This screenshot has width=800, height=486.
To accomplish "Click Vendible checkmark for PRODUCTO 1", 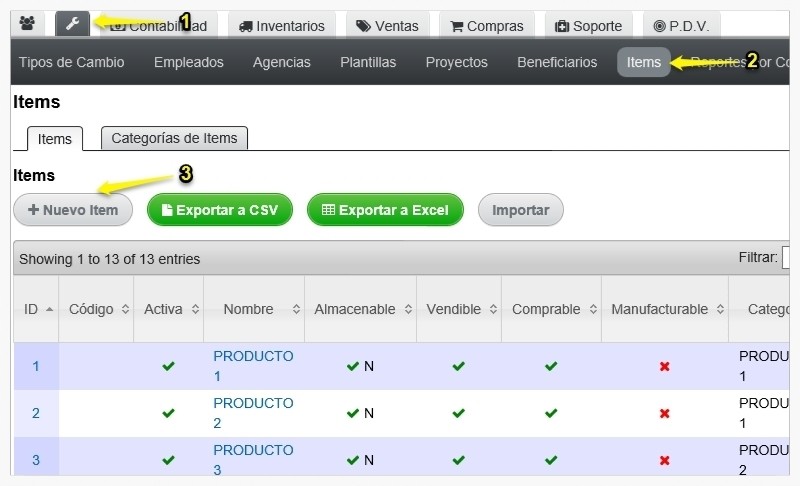I will click(x=459, y=366).
